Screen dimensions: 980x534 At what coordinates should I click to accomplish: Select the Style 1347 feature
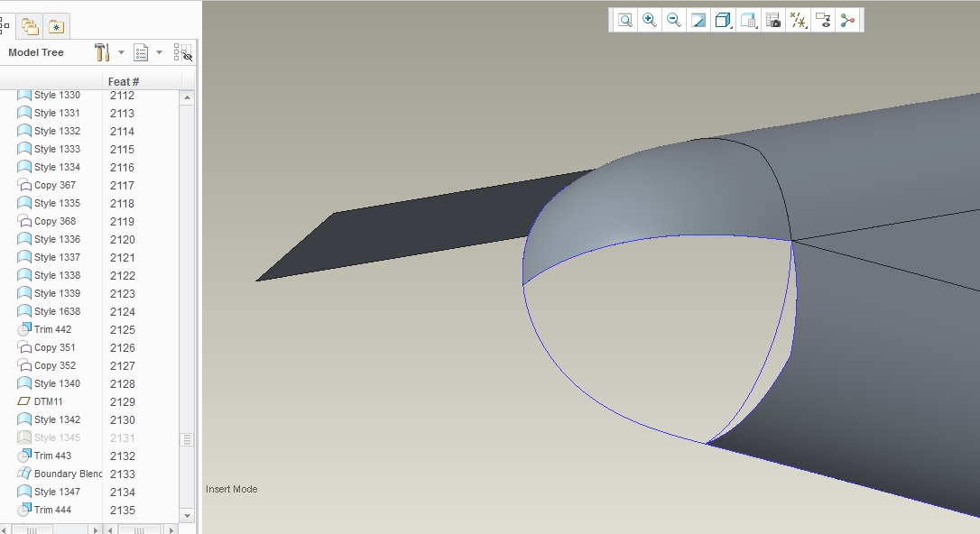click(57, 493)
